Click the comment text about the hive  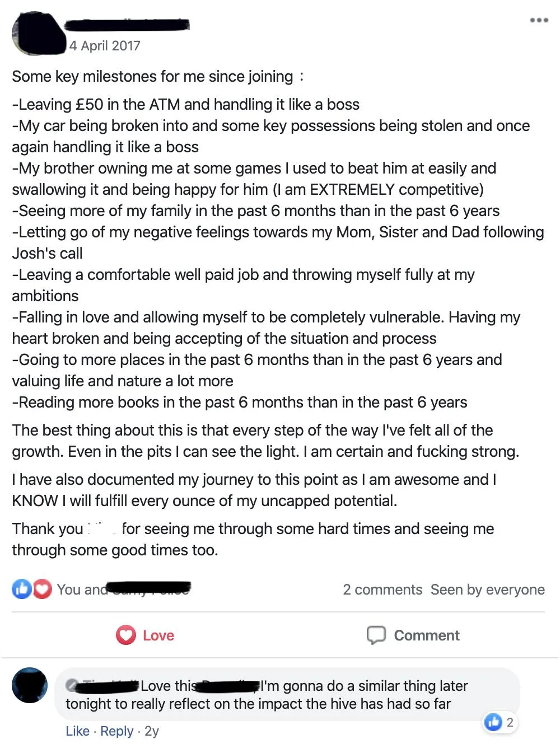tap(258, 704)
